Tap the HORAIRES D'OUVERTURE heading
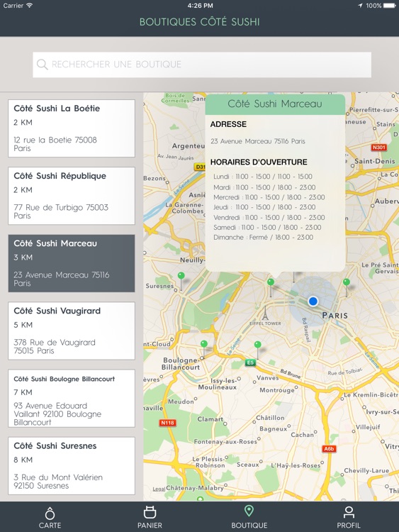399x532 pixels. coord(259,162)
